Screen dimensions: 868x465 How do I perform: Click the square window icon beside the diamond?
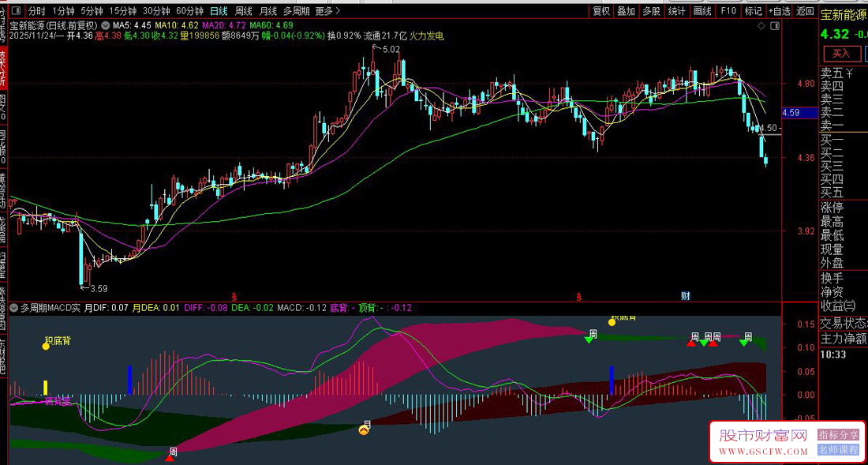pyautogui.click(x=774, y=26)
